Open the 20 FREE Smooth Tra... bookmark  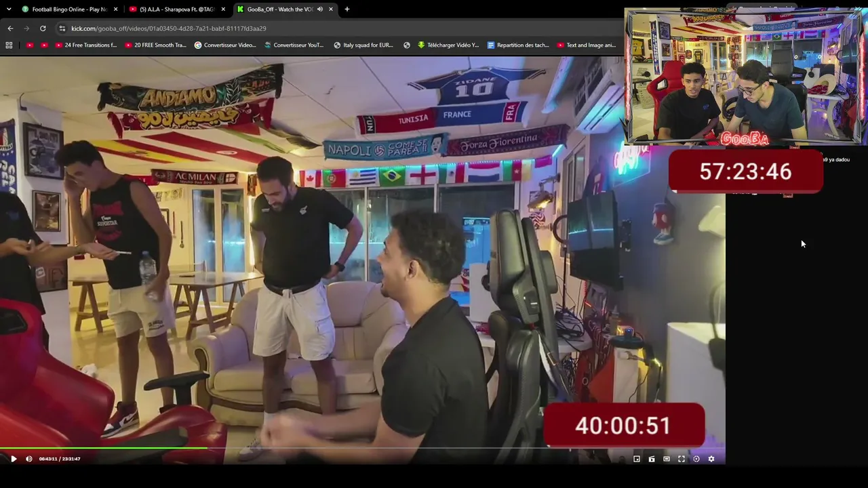(155, 45)
